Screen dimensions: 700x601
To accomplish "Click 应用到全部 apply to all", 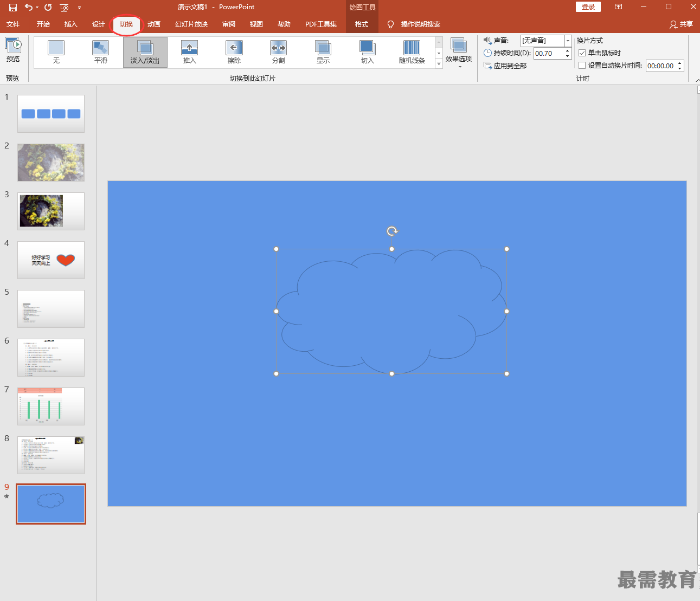I will point(505,66).
